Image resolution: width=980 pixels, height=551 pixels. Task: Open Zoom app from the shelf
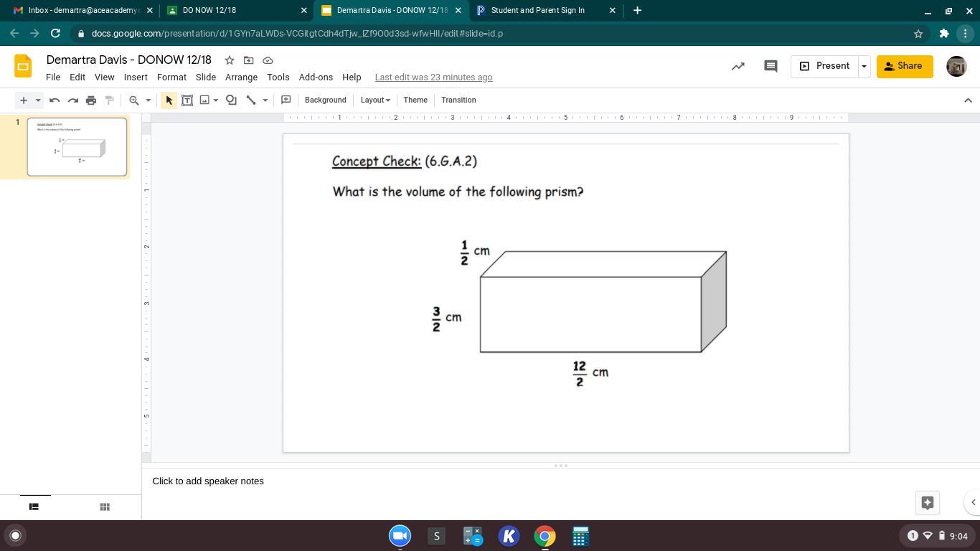(x=400, y=536)
